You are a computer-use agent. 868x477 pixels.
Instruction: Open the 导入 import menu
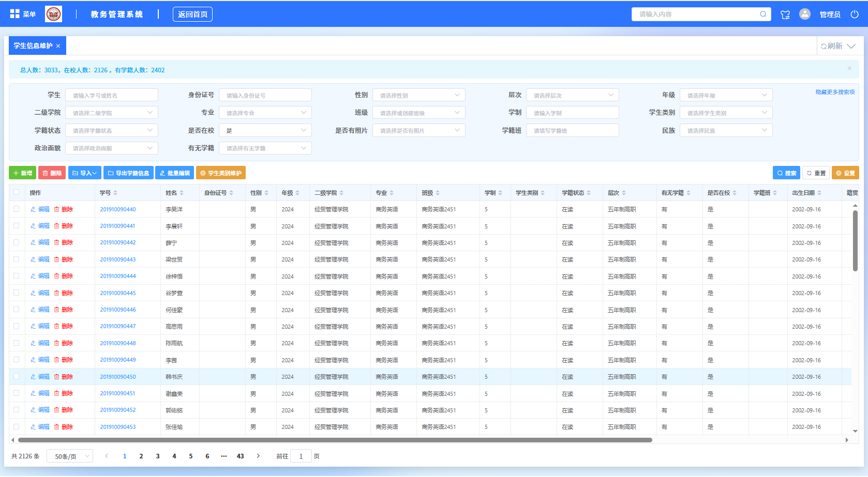click(x=84, y=173)
